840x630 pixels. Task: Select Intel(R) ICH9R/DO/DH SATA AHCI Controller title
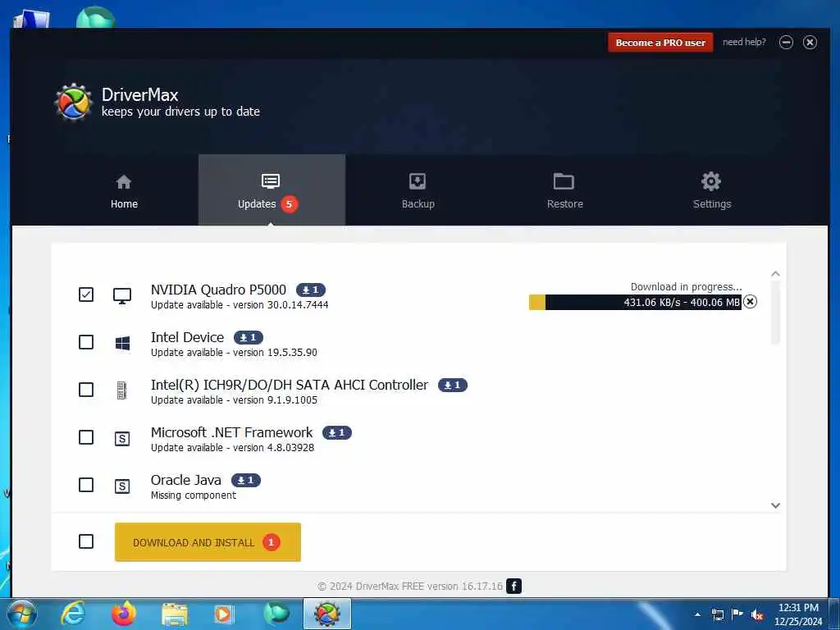[x=290, y=386]
